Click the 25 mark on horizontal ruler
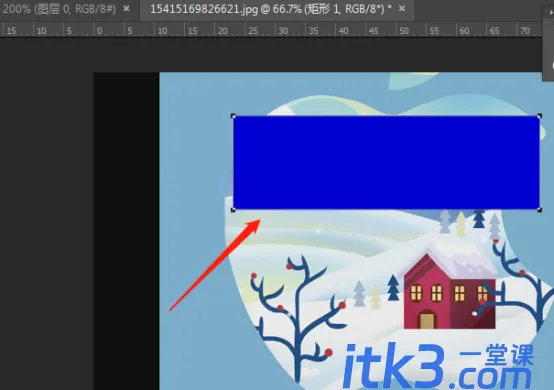 253,31
